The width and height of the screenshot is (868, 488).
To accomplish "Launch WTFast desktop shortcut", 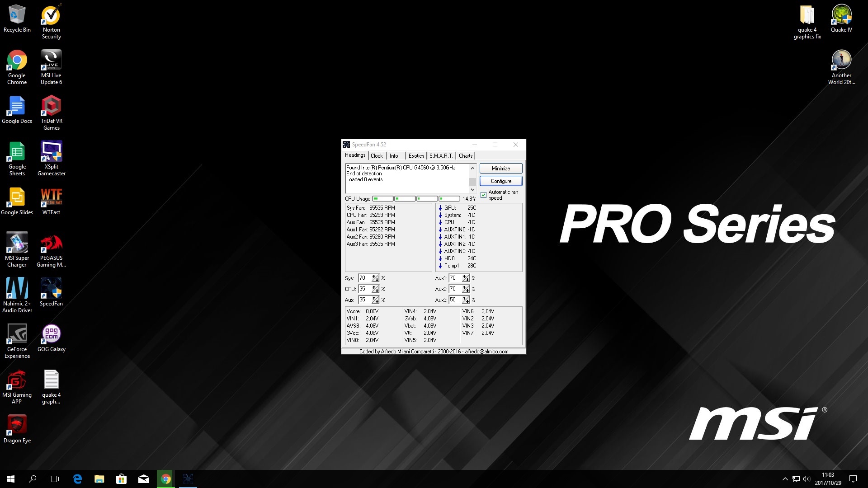I will pos(51,201).
